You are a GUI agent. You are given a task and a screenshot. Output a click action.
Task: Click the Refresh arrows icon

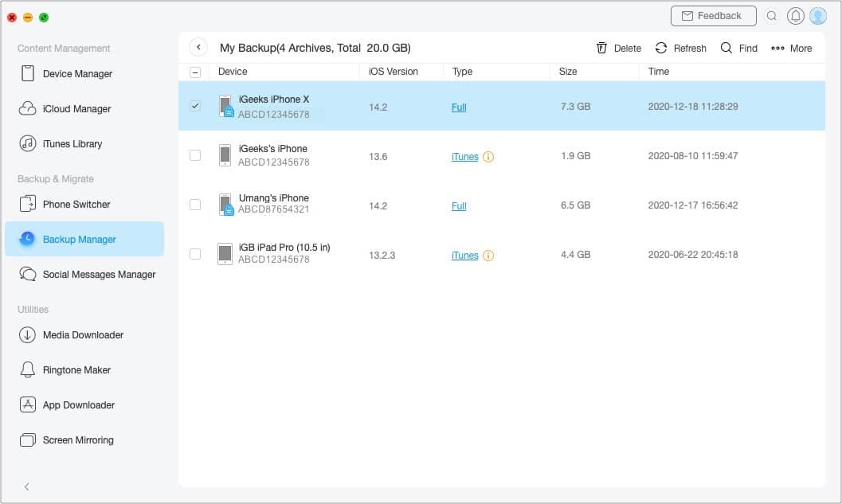pyautogui.click(x=661, y=48)
